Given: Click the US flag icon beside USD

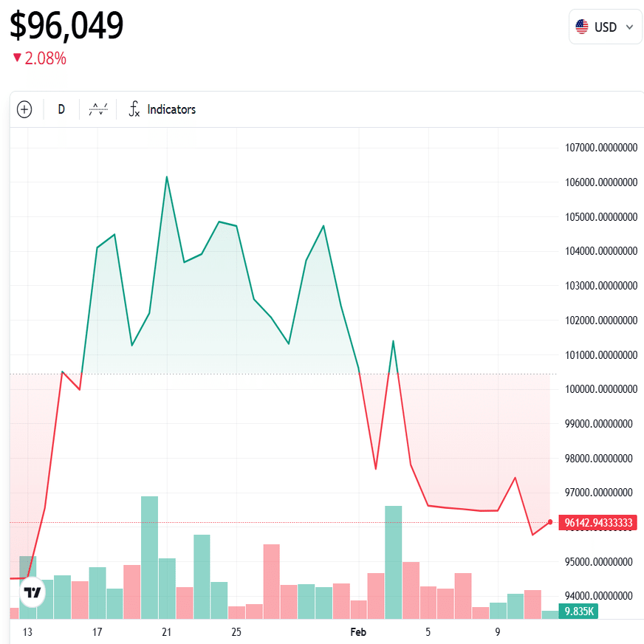Looking at the screenshot, I should 583,27.
